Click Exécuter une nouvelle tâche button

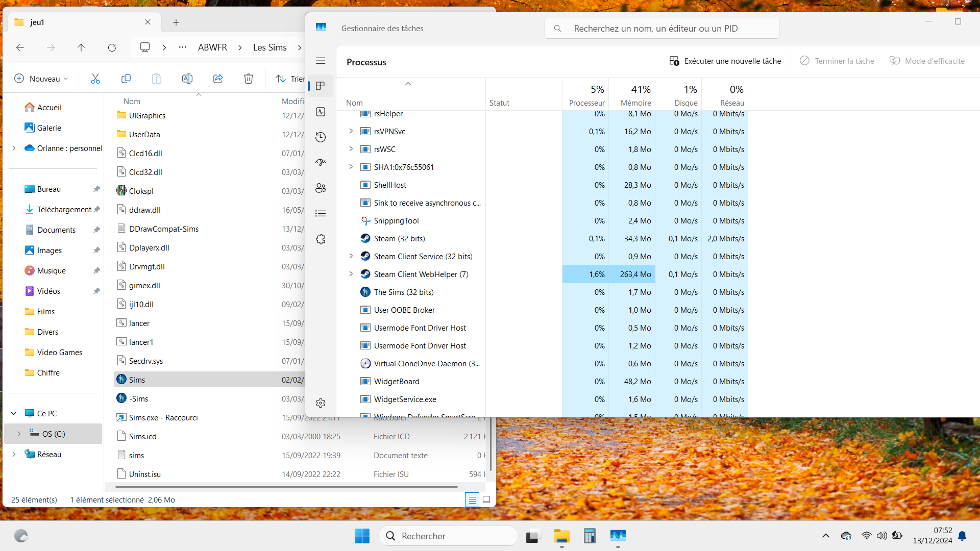pyautogui.click(x=725, y=61)
